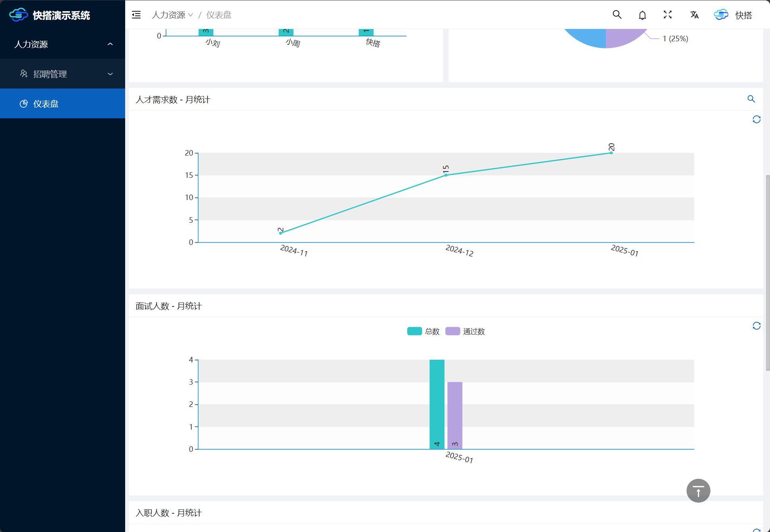This screenshot has width=770, height=532.
Task: Click the 人才需求数 - 月统计 title
Action: pos(173,100)
